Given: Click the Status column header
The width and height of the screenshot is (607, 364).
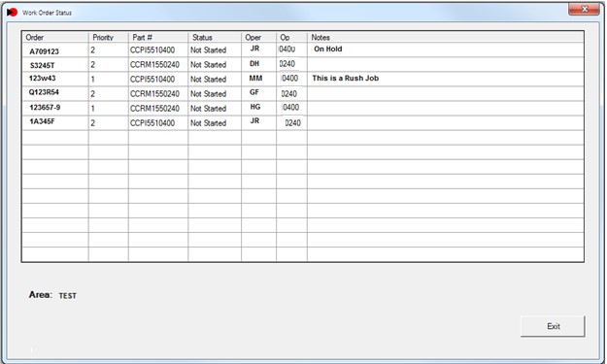Looking at the screenshot, I should click(215, 38).
